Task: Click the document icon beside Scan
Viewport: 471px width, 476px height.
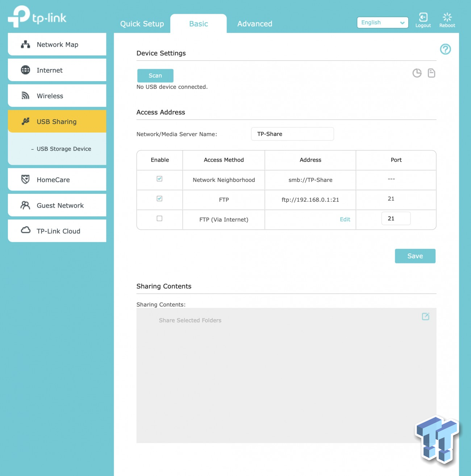Action: pos(431,73)
